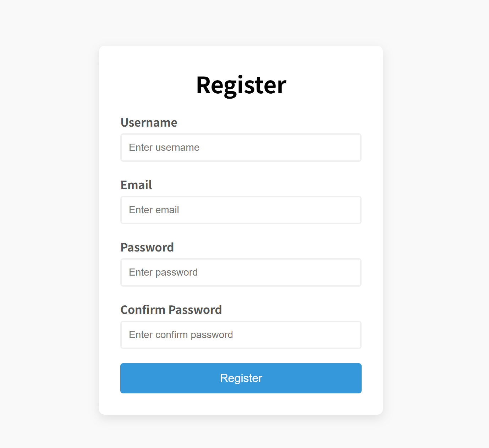Click the space between Email and Password fields
The width and height of the screenshot is (489, 448).
click(x=241, y=235)
